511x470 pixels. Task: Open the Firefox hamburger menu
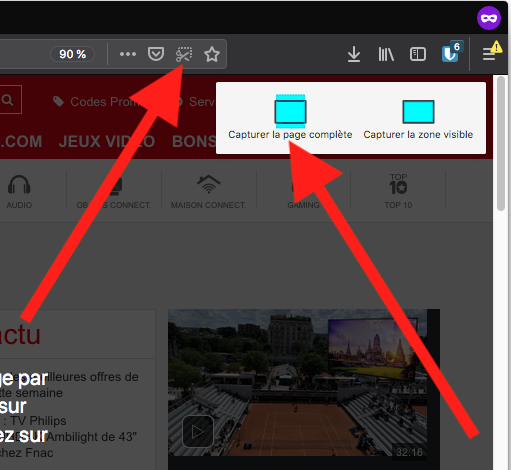coord(489,54)
